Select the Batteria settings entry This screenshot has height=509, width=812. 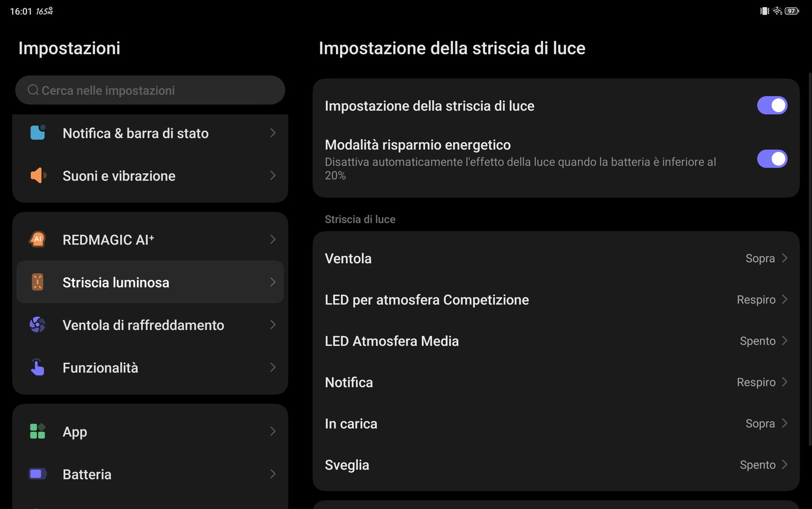(87, 474)
